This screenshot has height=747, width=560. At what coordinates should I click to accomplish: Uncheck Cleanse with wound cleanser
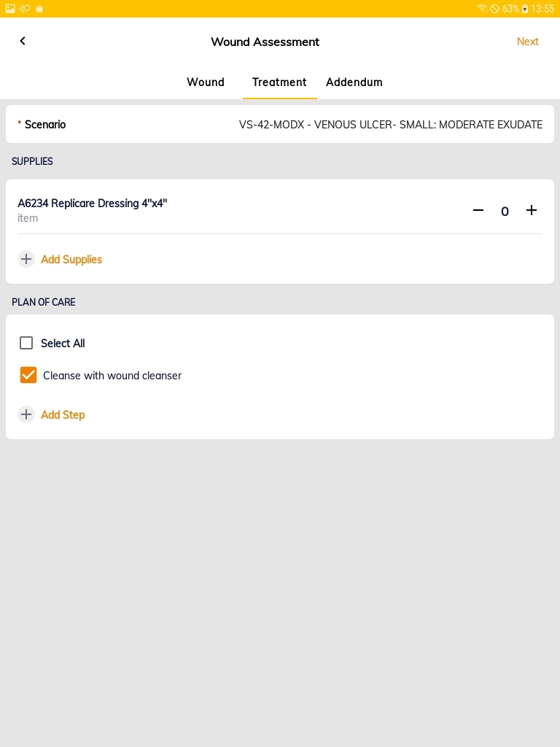[x=28, y=375]
